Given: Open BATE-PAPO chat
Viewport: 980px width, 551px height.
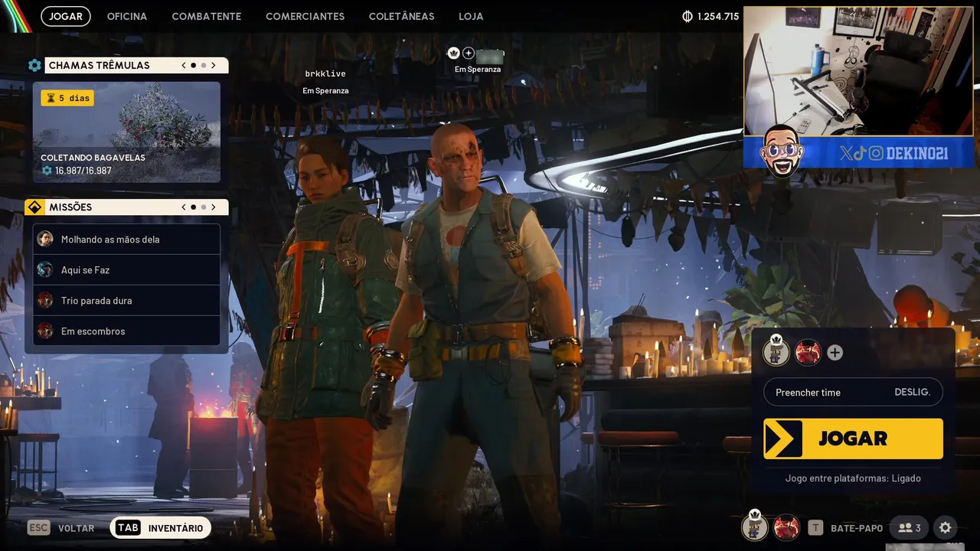Looking at the screenshot, I should tap(857, 528).
